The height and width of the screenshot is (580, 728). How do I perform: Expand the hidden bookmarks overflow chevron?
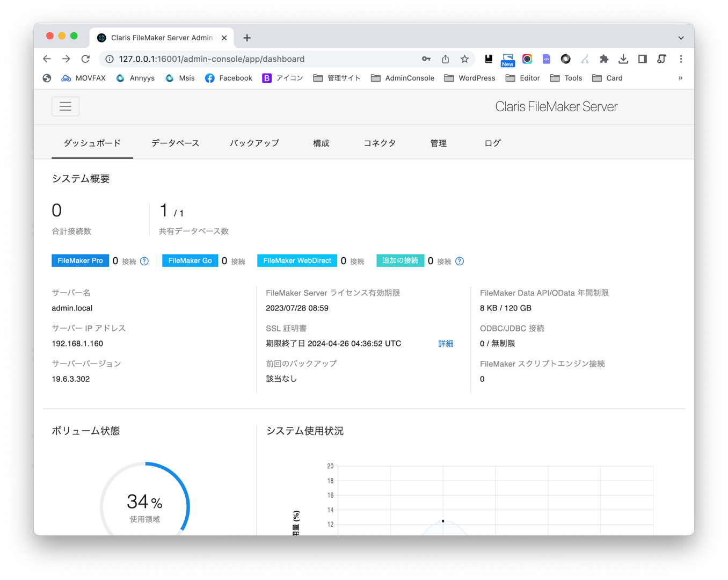(680, 78)
